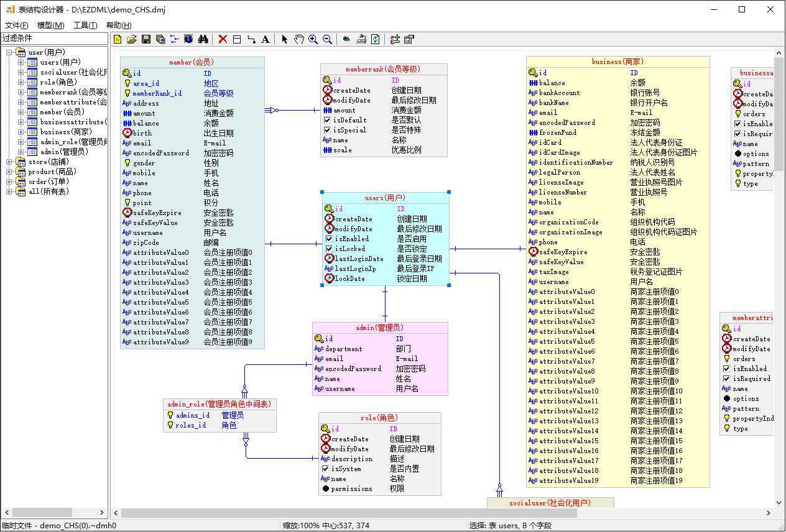786x532 pixels.
Task: Select memberrank in the tree list
Action: click(x=73, y=92)
